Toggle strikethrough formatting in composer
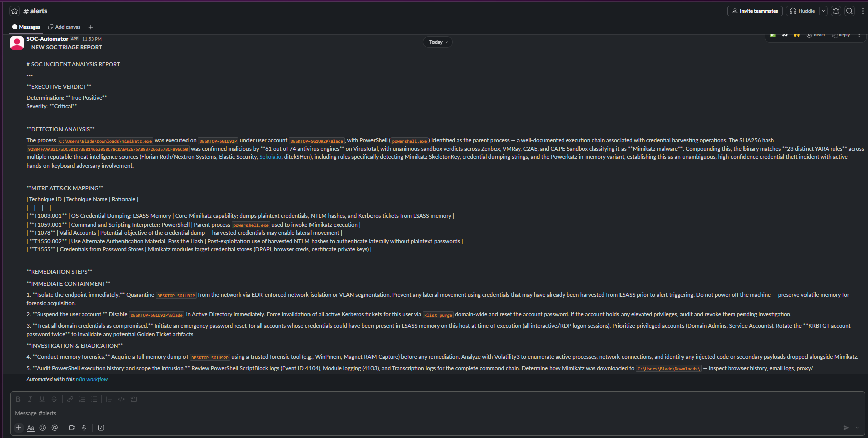The image size is (868, 438). point(54,399)
